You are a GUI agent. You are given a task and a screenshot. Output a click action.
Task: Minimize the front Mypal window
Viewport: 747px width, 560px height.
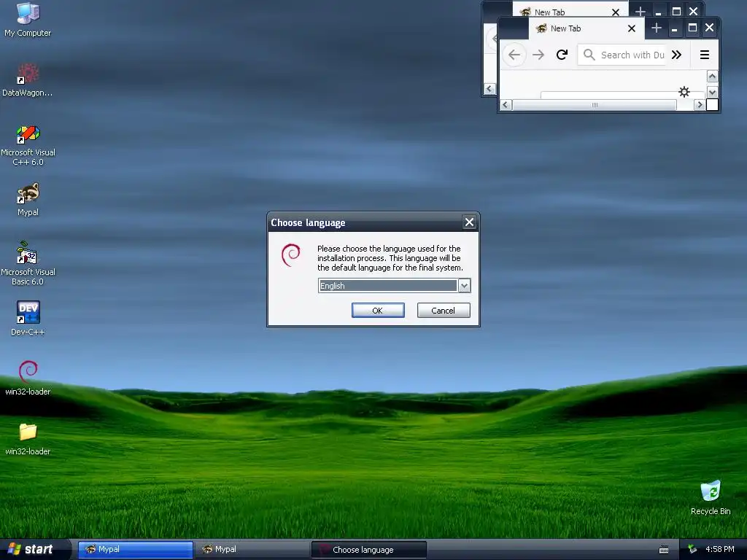[674, 28]
